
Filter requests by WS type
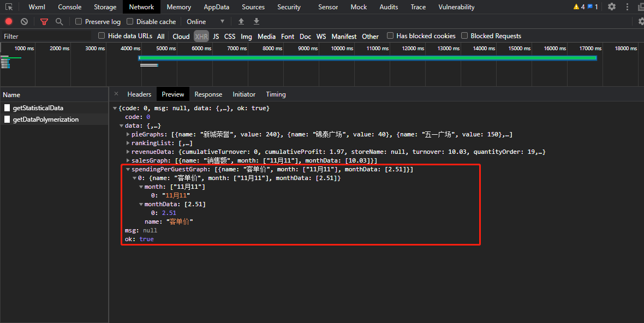(x=321, y=36)
